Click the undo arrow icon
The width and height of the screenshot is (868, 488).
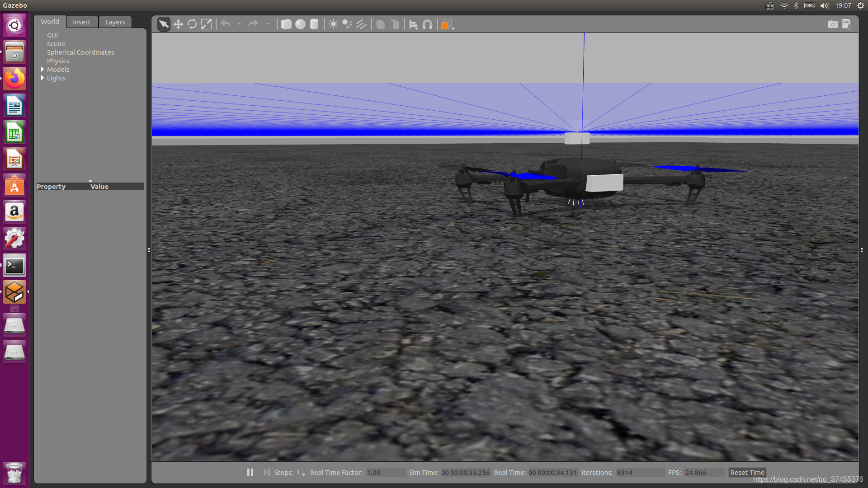[x=226, y=24]
